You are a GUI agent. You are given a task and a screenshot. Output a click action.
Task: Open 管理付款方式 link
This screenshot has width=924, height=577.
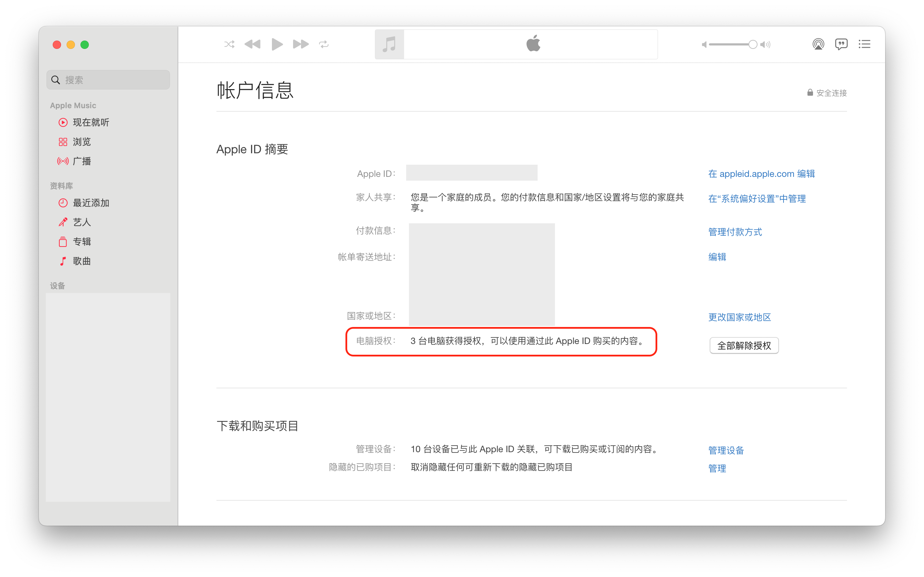tap(735, 232)
